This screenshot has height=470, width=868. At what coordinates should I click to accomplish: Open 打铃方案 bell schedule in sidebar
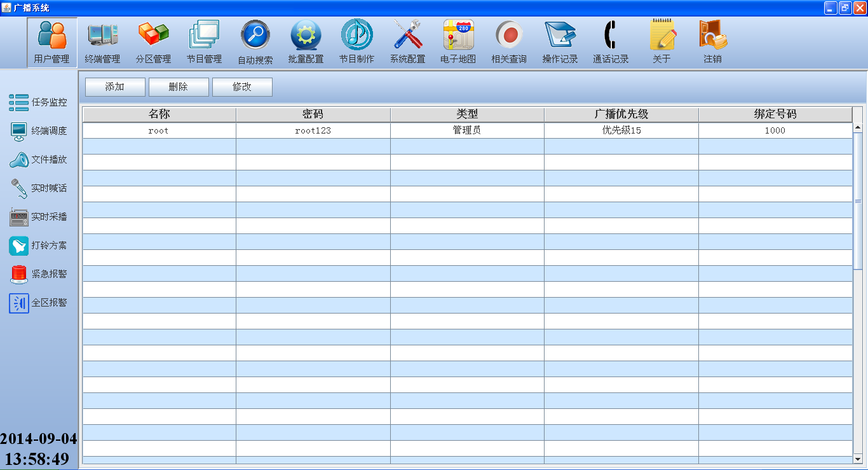pyautogui.click(x=39, y=245)
